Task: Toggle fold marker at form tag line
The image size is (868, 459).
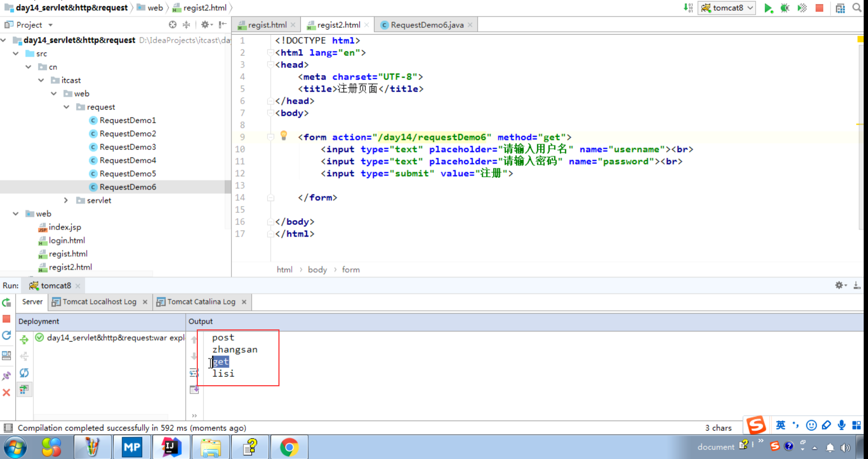Action: [271, 137]
